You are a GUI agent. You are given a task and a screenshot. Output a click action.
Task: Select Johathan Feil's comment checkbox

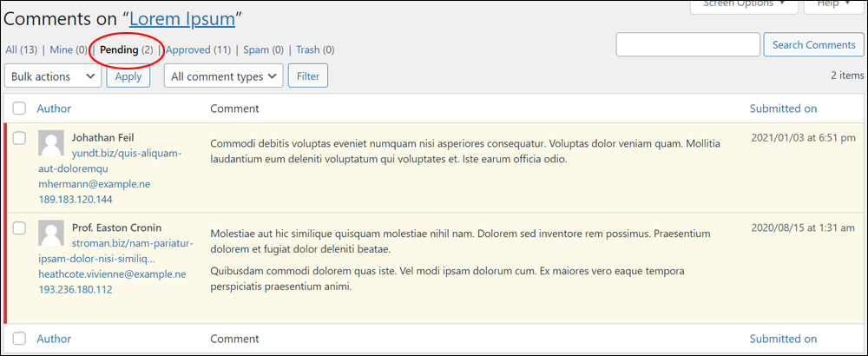click(19, 138)
